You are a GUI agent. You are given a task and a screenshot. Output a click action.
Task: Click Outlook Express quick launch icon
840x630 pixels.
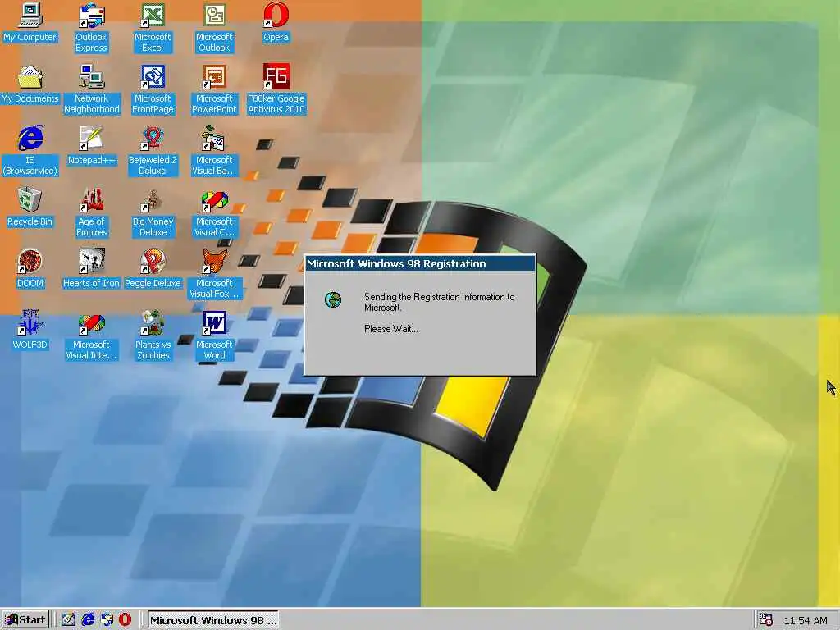(x=106, y=620)
